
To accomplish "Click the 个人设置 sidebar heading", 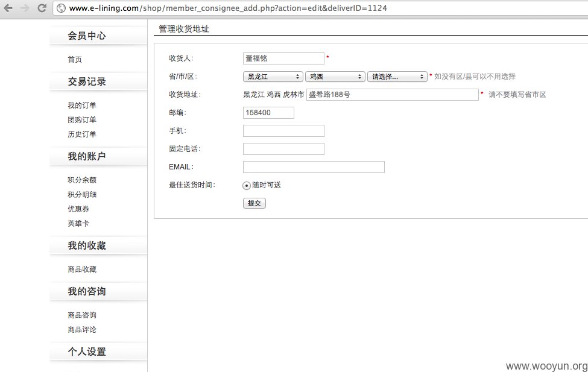I will coord(87,352).
